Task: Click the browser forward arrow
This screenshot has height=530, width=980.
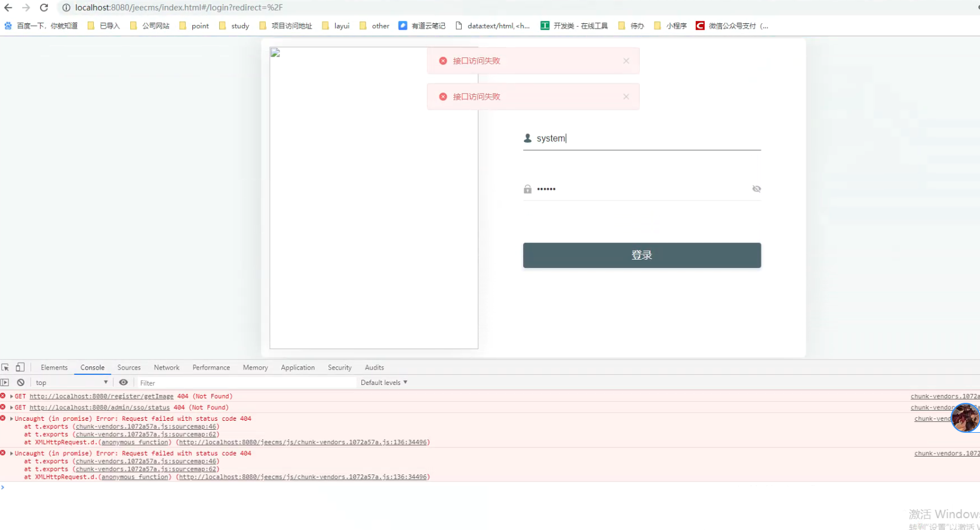Action: coord(26,8)
